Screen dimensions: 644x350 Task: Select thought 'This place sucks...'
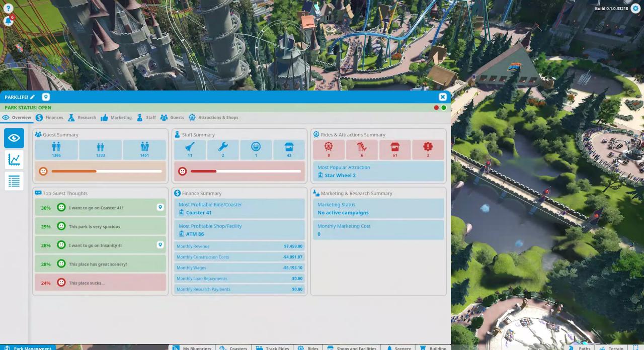click(101, 283)
